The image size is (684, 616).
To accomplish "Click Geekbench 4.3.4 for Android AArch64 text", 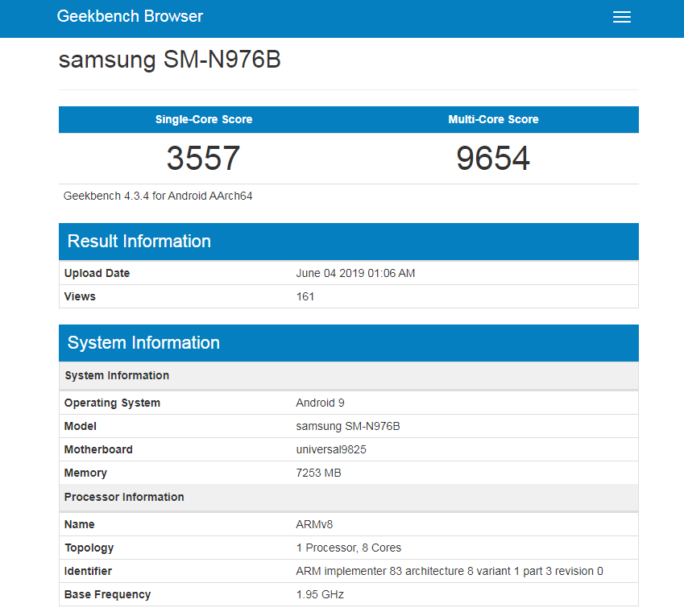I will pos(158,196).
